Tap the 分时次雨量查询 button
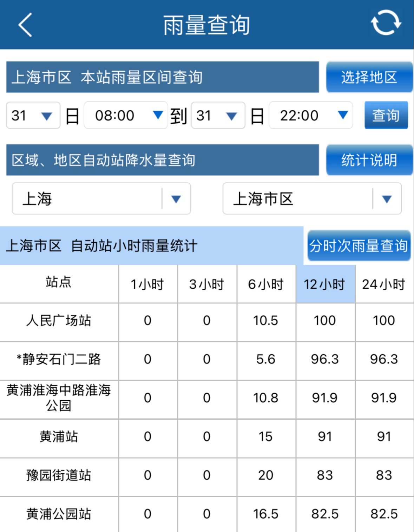This screenshot has height=532, width=414. click(x=359, y=246)
